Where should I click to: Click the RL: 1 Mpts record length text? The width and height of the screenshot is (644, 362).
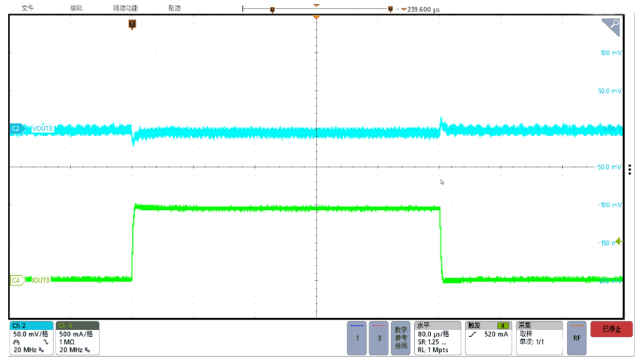433,349
